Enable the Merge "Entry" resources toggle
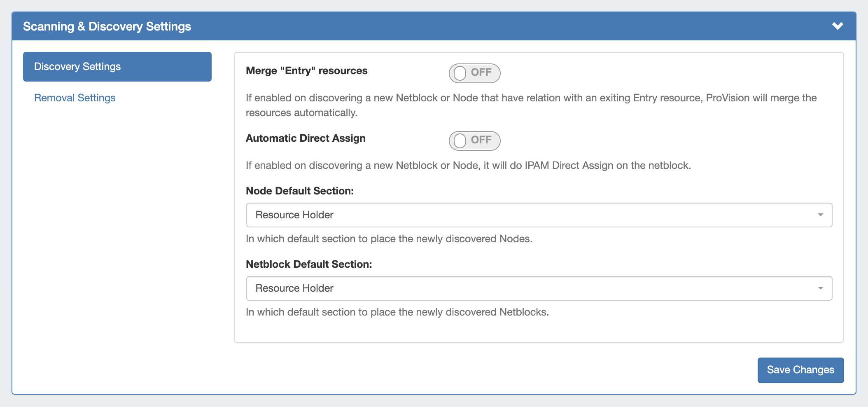The image size is (868, 407). (x=474, y=73)
